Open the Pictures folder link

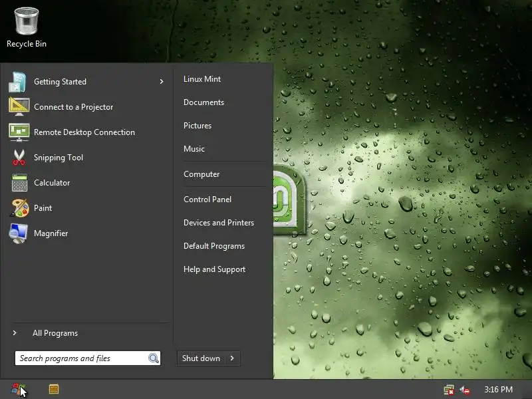pyautogui.click(x=198, y=126)
